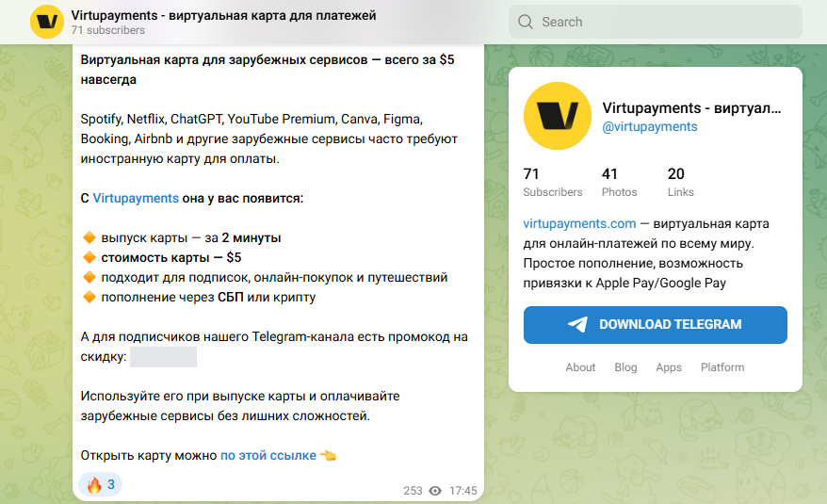This screenshot has width=827, height=504.
Task: Click the 41 Photos counter
Action: 619,182
